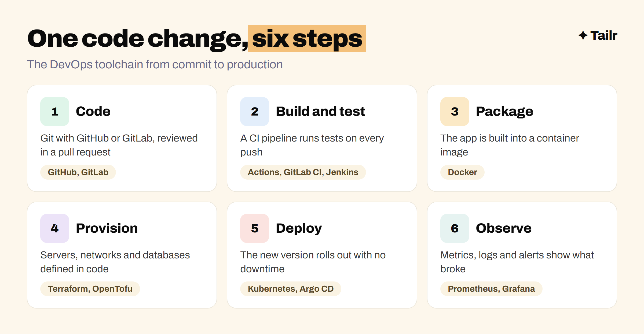Select the 'Kubernetes, Argo CD' tag pill

click(291, 289)
